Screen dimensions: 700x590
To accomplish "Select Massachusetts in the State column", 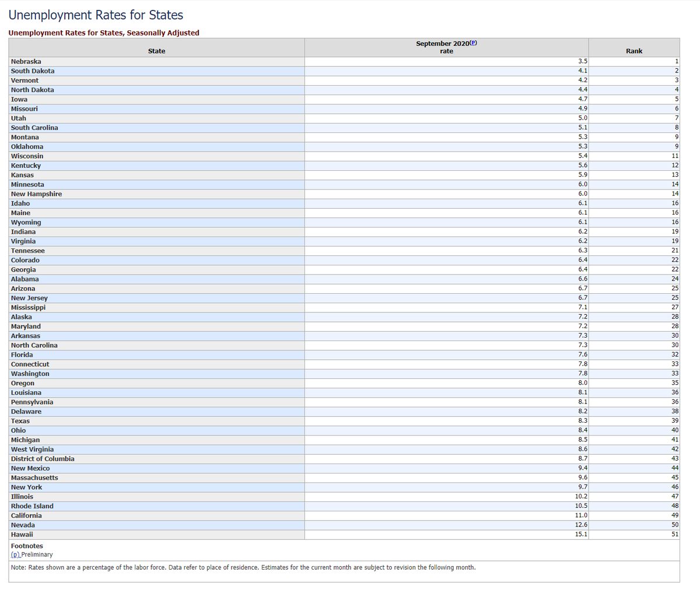I will click(34, 477).
